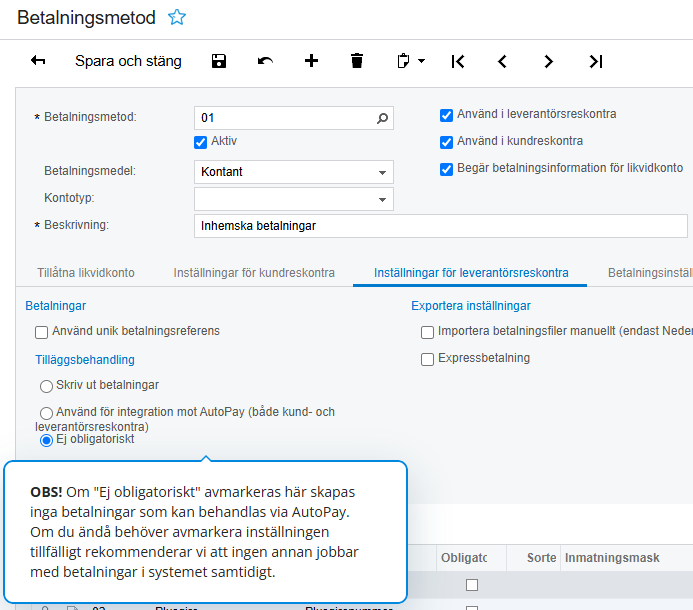The height and width of the screenshot is (610, 693).
Task: Click Spara och stäng button
Action: pyautogui.click(x=128, y=61)
